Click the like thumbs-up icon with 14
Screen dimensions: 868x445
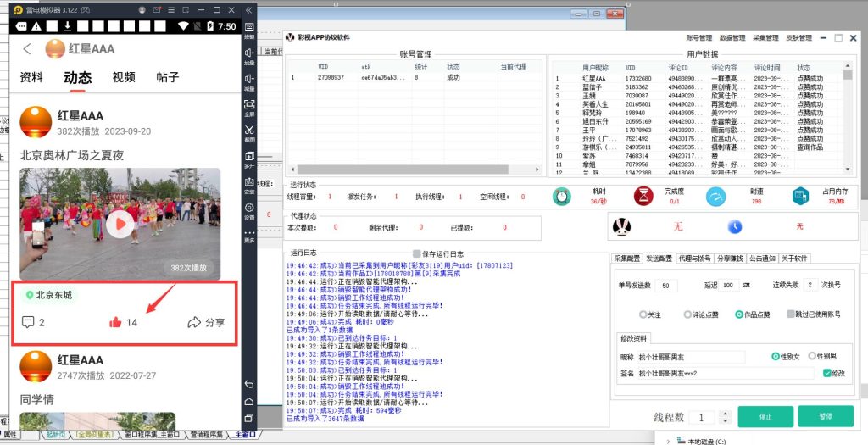tap(116, 322)
